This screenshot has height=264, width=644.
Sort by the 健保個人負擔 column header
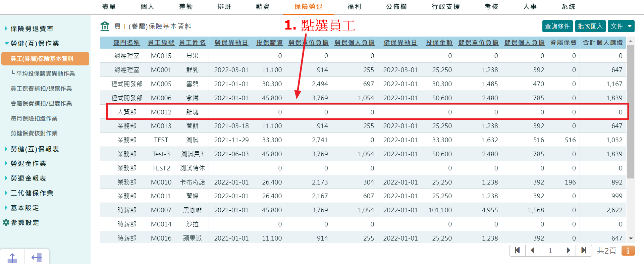(525, 43)
